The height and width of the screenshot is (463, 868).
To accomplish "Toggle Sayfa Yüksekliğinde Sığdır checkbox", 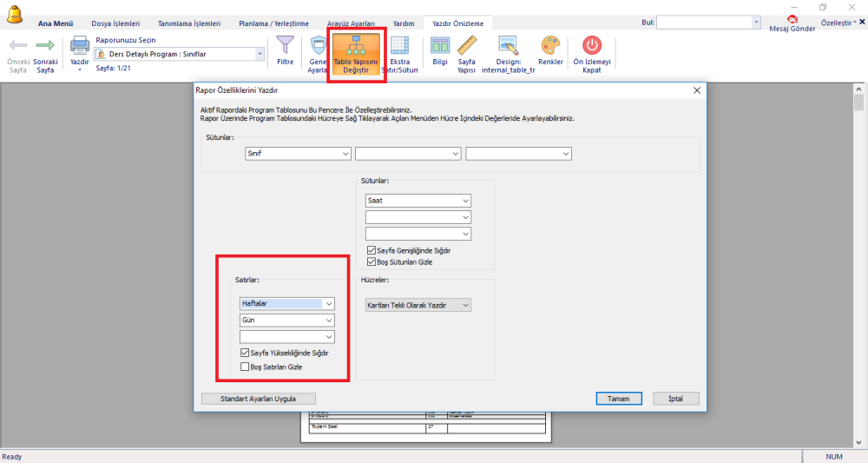I will click(x=245, y=353).
